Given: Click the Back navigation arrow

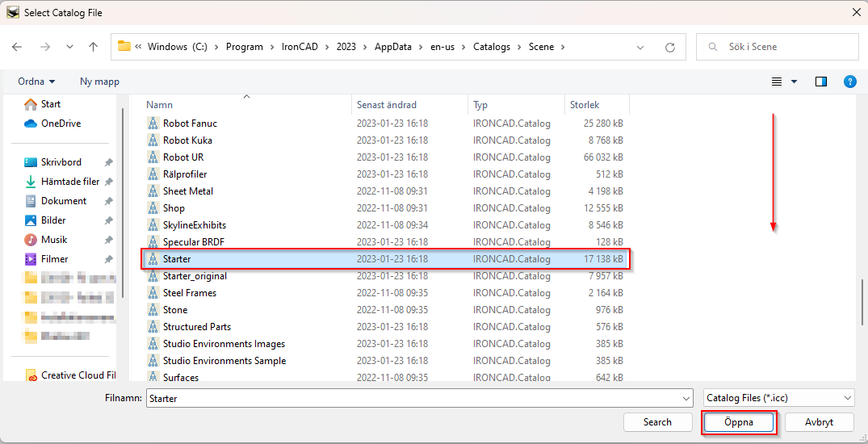Looking at the screenshot, I should (x=17, y=47).
